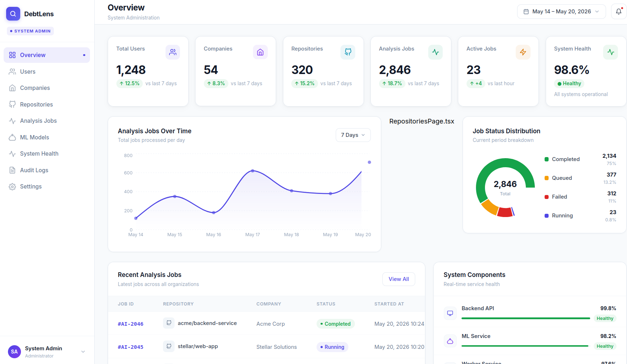Open Repositories in the sidebar
Image resolution: width=627 pixels, height=364 pixels.
47,104
